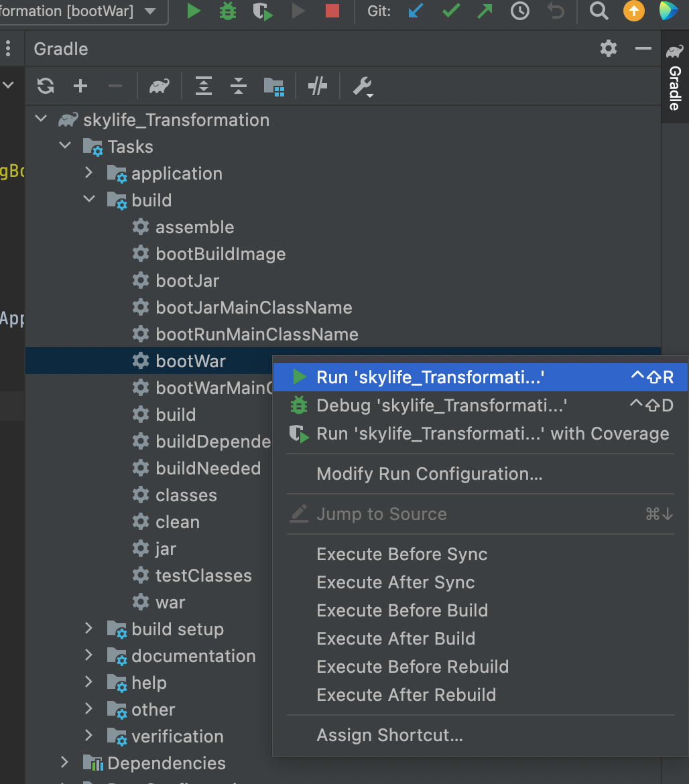The height and width of the screenshot is (784, 689).
Task: Open the colorful plugin icon at top right
Action: click(668, 11)
